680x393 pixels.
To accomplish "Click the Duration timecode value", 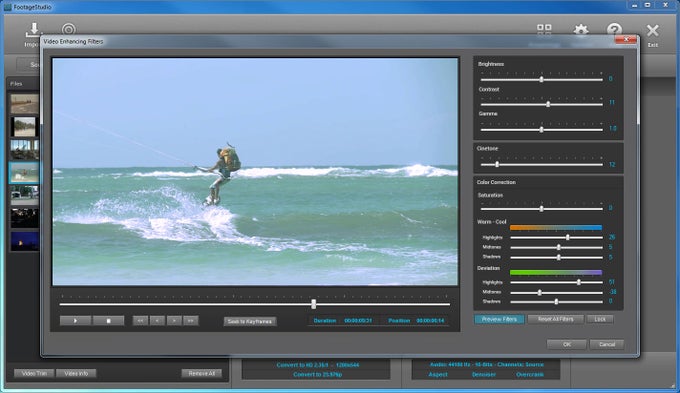I will [358, 321].
